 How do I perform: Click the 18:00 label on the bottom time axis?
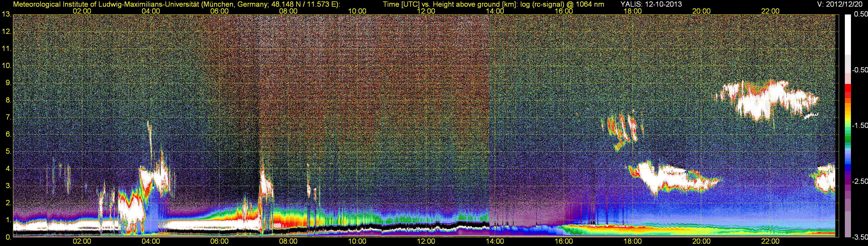(x=632, y=241)
